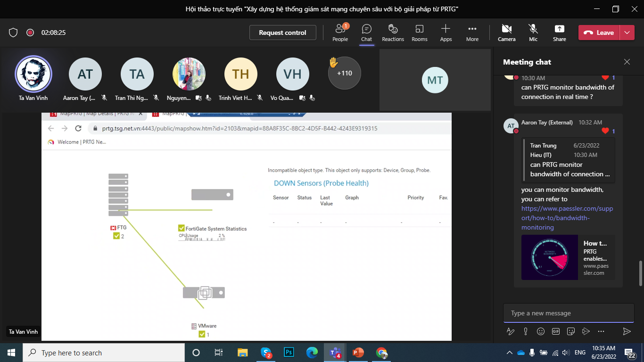Close the Meeting chat panel

(627, 62)
